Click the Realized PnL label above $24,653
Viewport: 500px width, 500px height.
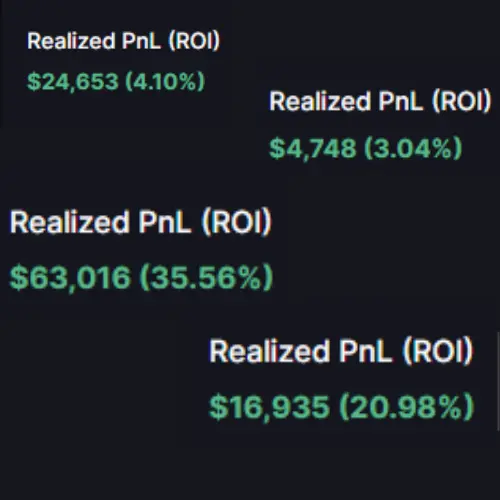[x=123, y=41]
